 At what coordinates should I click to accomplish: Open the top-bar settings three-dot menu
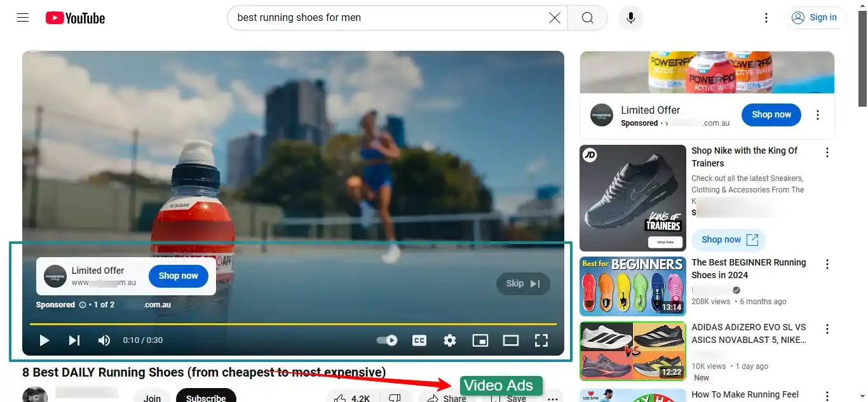[766, 18]
